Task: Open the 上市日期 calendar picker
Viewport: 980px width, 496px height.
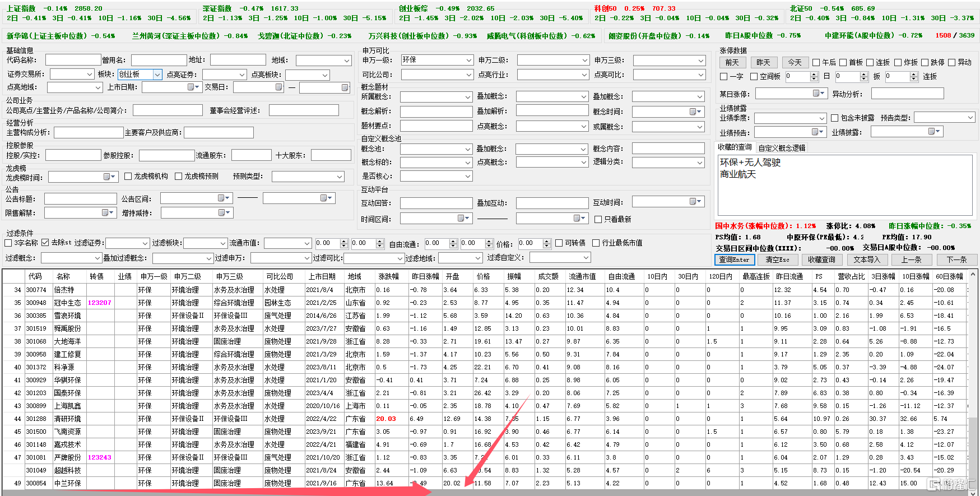Action: pyautogui.click(x=193, y=87)
